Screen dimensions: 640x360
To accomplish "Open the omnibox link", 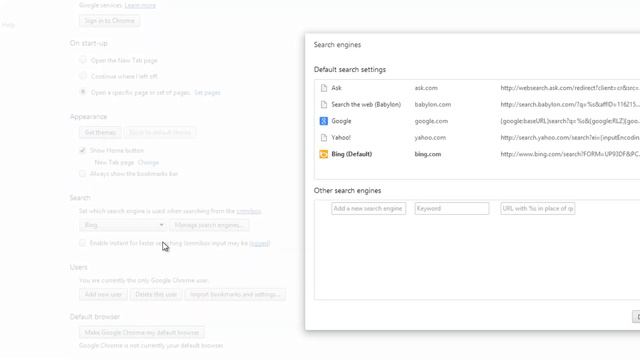I will click(x=249, y=211).
